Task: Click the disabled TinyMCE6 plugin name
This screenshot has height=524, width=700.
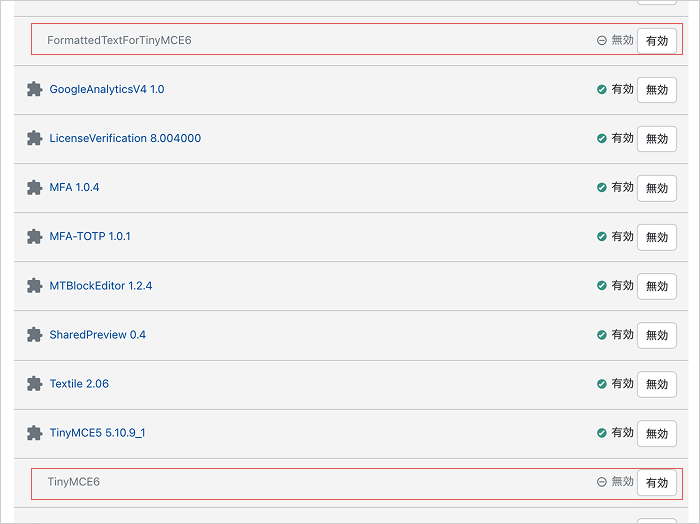Action: pyautogui.click(x=74, y=482)
